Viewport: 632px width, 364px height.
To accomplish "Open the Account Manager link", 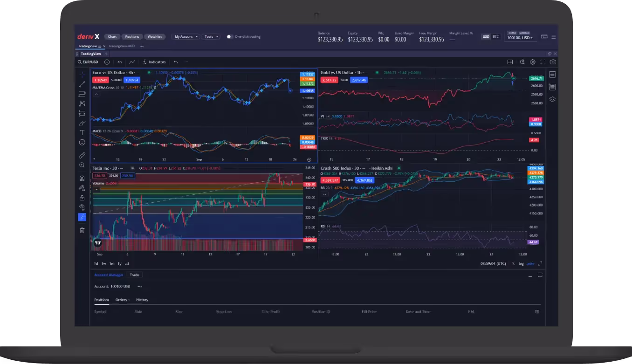I will point(108,275).
